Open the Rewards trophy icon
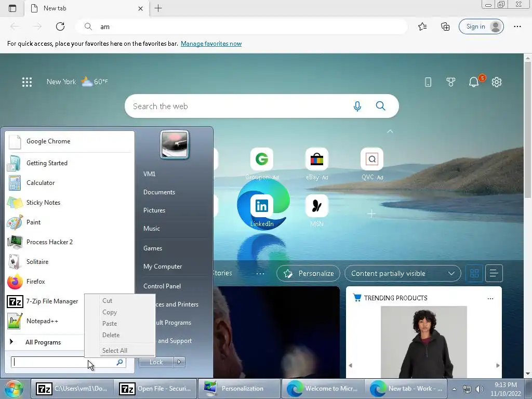Screen dimensions: 532x399 pos(451,82)
